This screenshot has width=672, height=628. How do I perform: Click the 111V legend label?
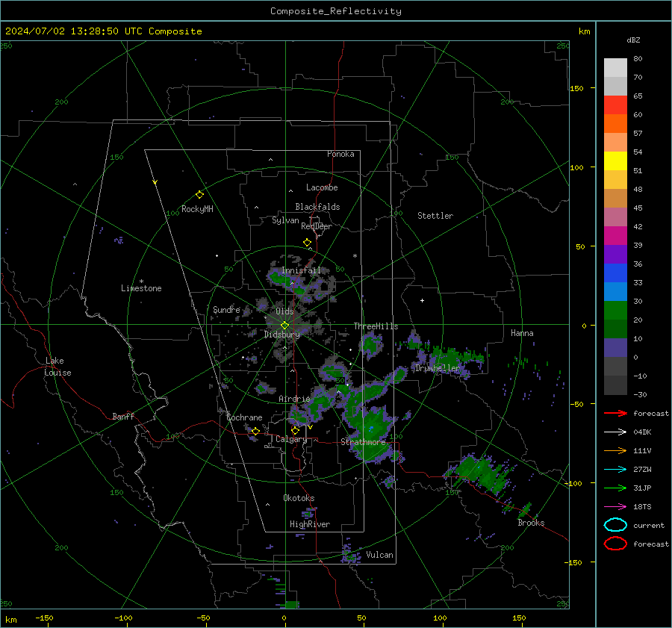point(642,450)
